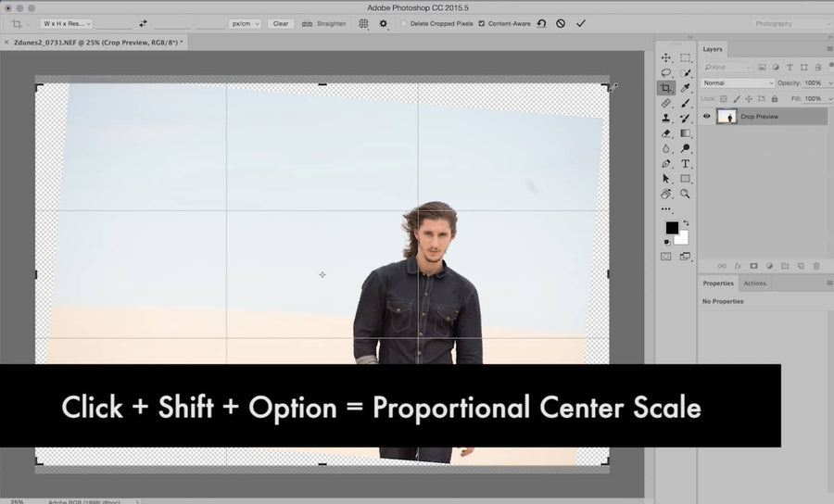Toggle lock image pixels
This screenshot has height=504, width=834.
tap(736, 99)
